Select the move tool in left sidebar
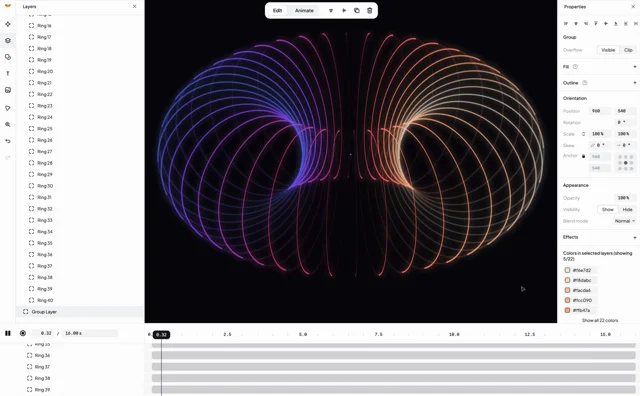Viewport: 640px width, 396px height. [8, 24]
